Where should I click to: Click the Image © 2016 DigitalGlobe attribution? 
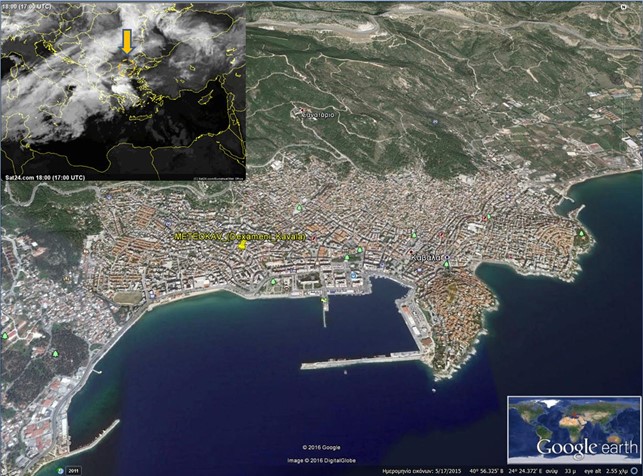point(321,459)
